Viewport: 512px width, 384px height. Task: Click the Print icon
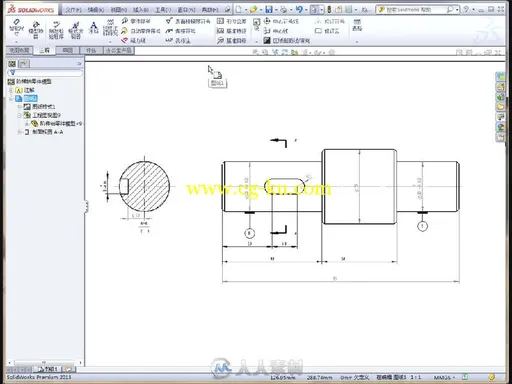[283, 10]
